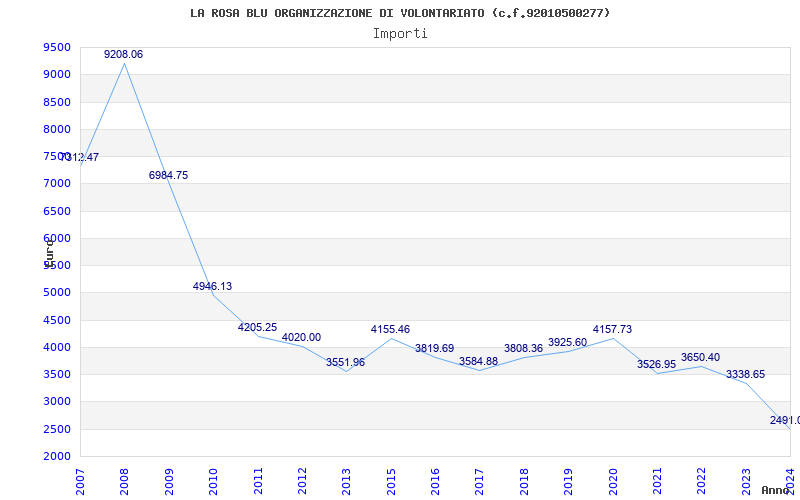Click x-axis year 2007
Screen dimensions: 800x500
(x=80, y=482)
